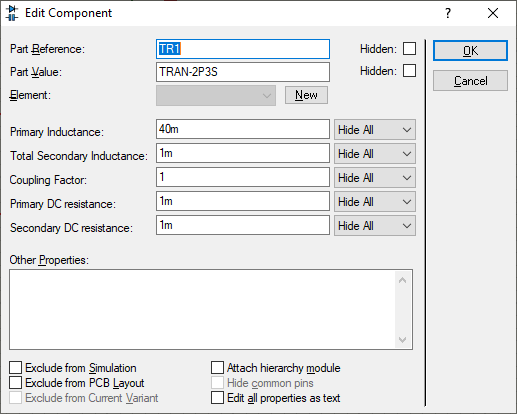Open Hide All dropdown for Total Secondary Inductance
517x414 pixels.
[375, 153]
